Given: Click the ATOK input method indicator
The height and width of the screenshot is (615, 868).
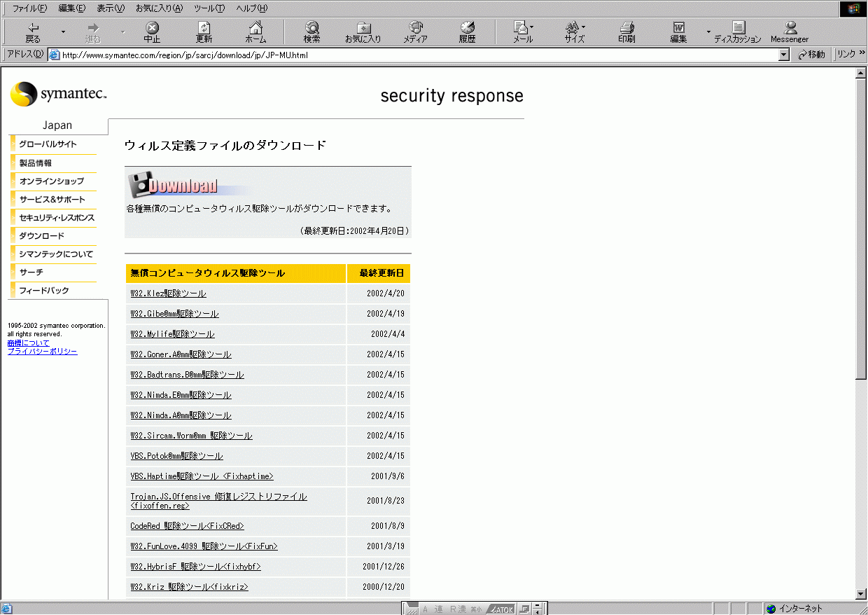Looking at the screenshot, I should click(x=501, y=609).
